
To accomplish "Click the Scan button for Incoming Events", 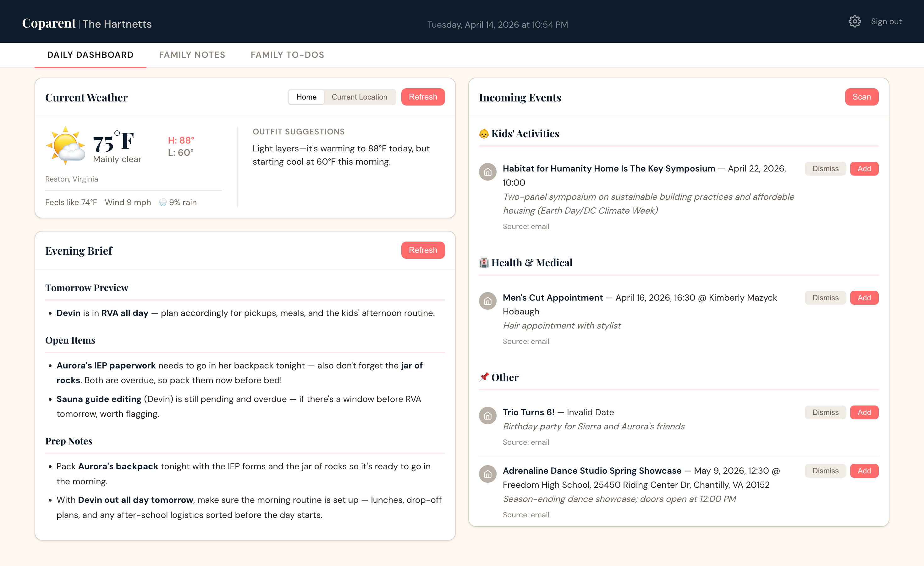I will (x=862, y=97).
